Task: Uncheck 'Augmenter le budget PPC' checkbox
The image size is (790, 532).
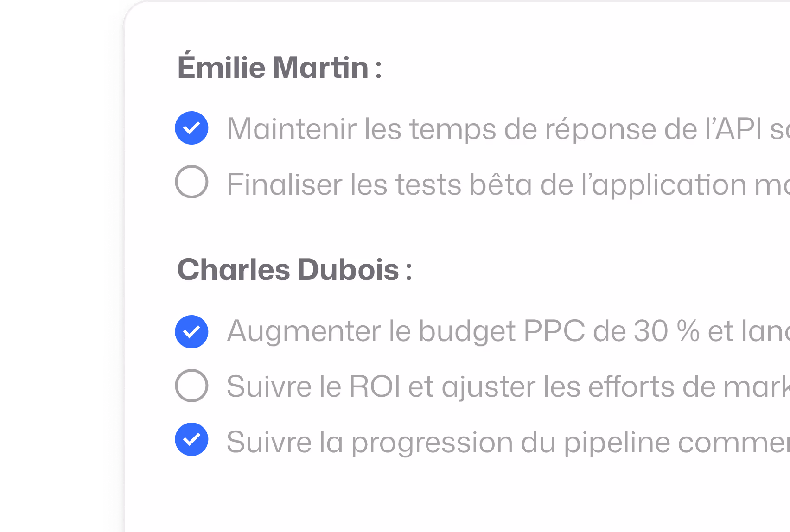Action: pyautogui.click(x=191, y=332)
